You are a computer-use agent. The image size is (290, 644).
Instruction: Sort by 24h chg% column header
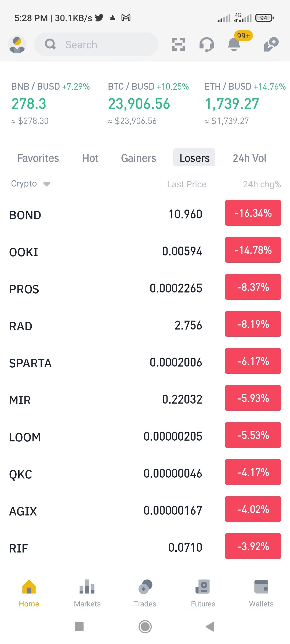[x=262, y=184]
